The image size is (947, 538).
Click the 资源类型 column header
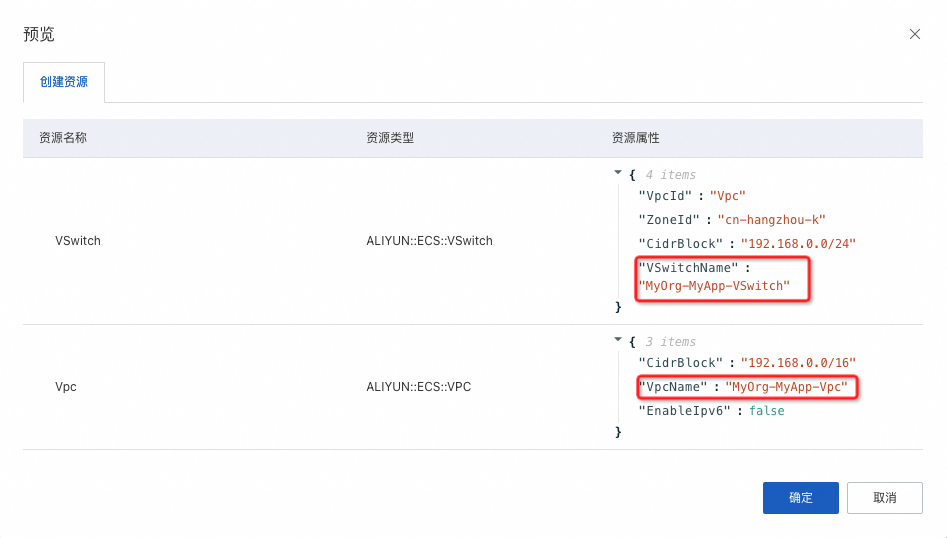coord(390,138)
